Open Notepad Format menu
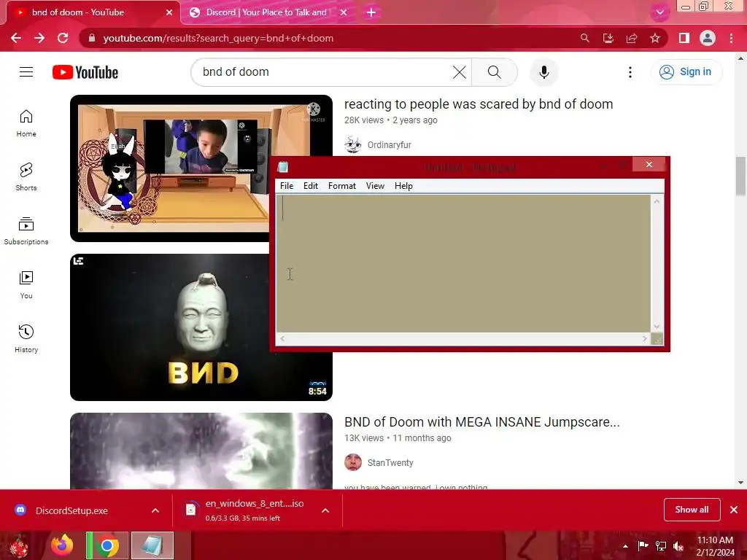This screenshot has width=747, height=560. [x=342, y=186]
